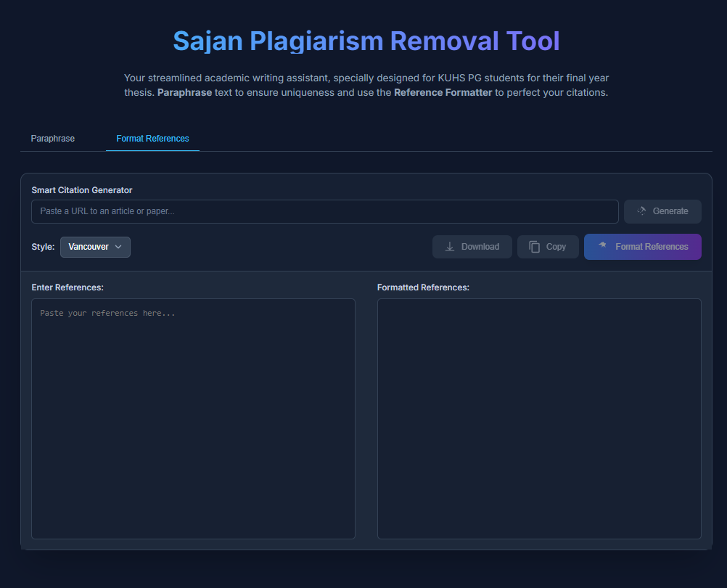This screenshot has width=727, height=588.
Task: Click inside the Enter References text area
Action: tap(193, 418)
